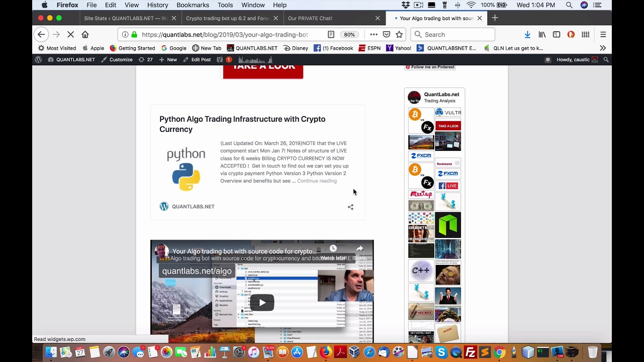
Task: Open the Firefox home page icon
Action: (x=85, y=35)
